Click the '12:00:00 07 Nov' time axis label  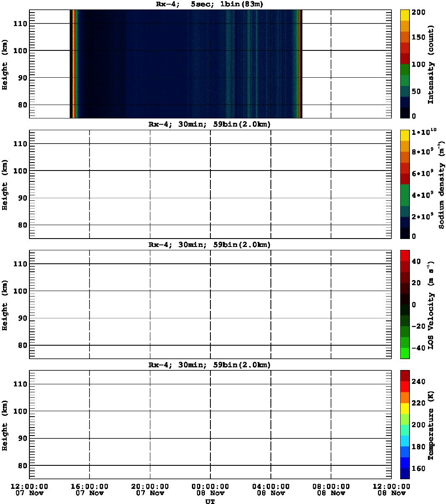click(29, 489)
